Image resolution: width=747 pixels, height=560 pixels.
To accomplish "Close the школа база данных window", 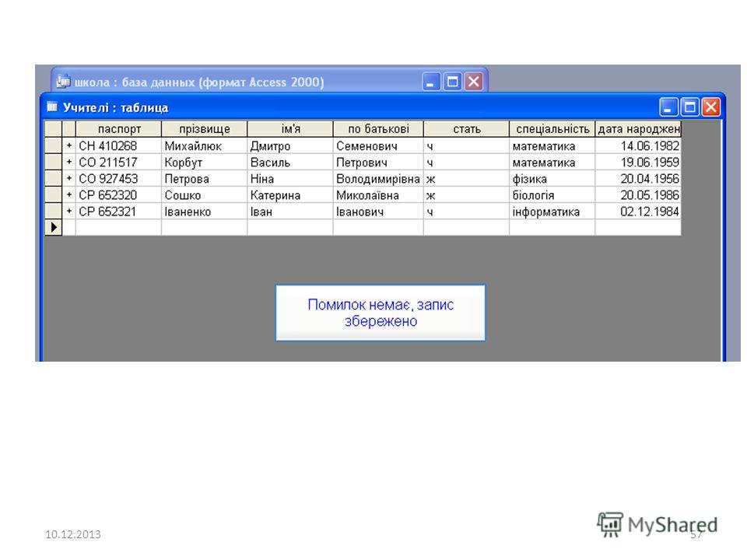I will (474, 82).
